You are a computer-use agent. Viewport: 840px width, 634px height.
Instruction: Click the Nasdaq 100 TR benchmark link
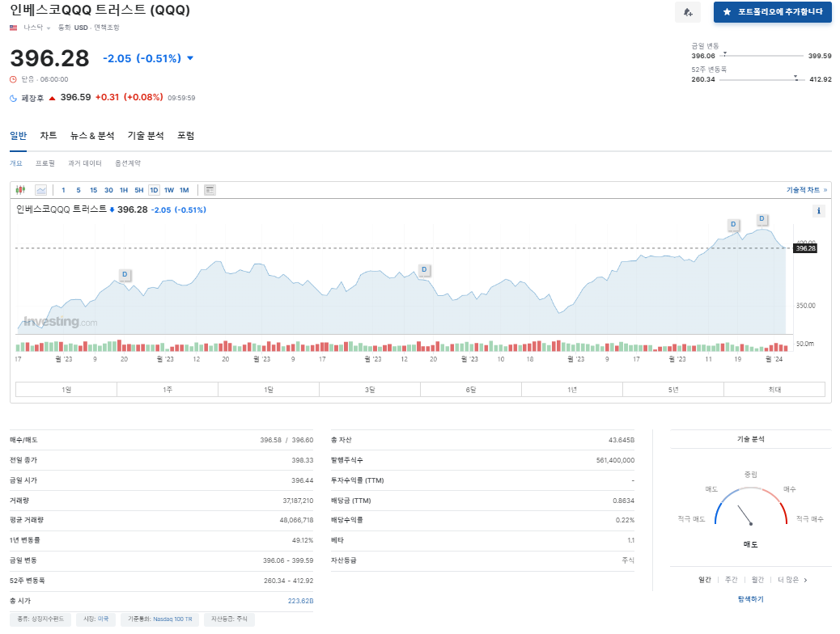172,619
